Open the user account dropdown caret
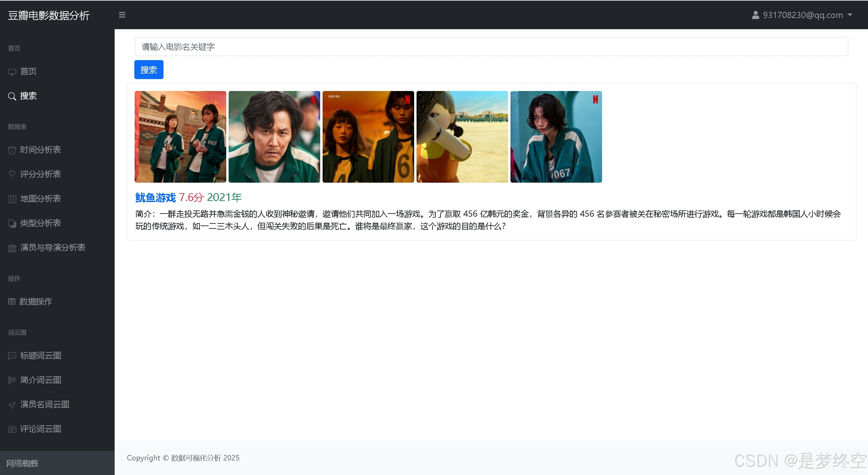 click(x=850, y=15)
